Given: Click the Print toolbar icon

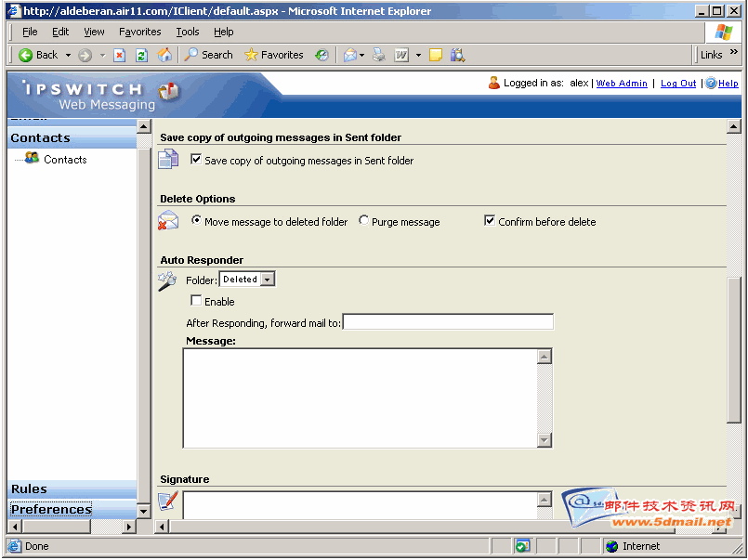Looking at the screenshot, I should tap(379, 55).
